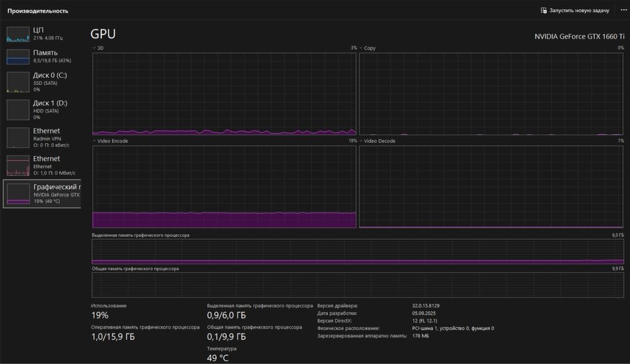
Task: Open the Video Encode engine dropdown
Action: (94, 141)
